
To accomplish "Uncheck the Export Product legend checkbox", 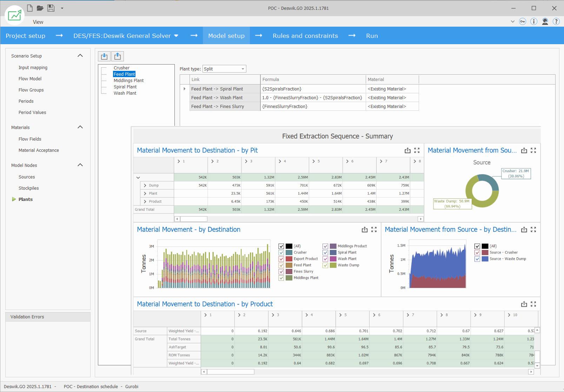I will (x=281, y=259).
